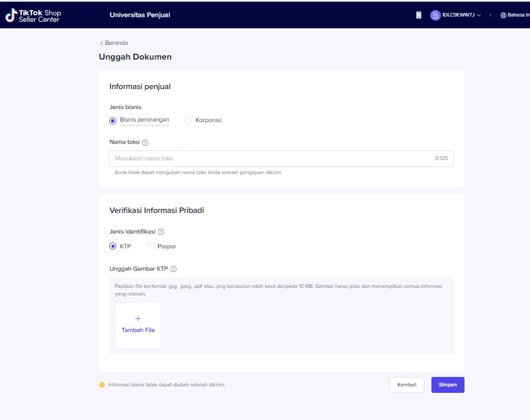Click the mobile phone icon in header
The image size is (530, 420).
point(418,15)
